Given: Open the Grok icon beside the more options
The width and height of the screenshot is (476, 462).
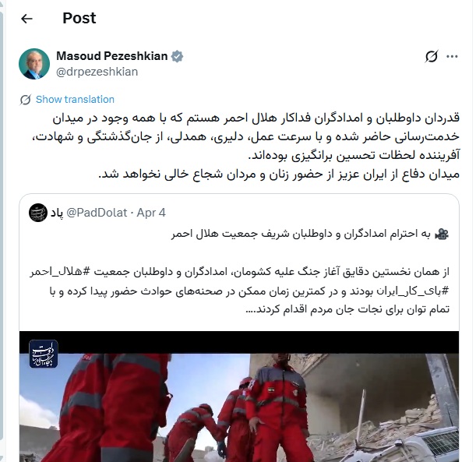Looking at the screenshot, I should [x=432, y=56].
